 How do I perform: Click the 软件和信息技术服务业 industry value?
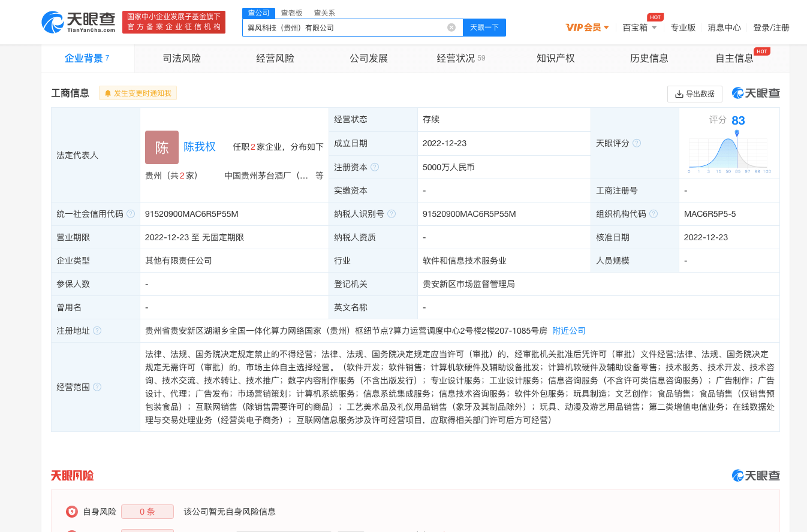tap(465, 261)
